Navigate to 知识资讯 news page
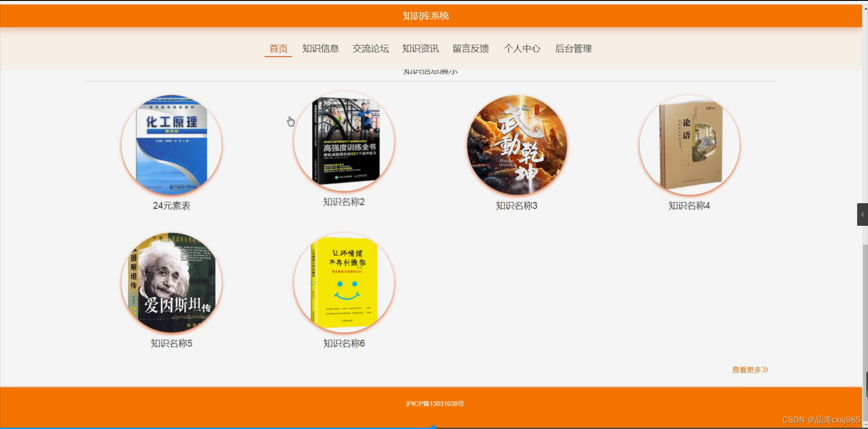 tap(420, 49)
